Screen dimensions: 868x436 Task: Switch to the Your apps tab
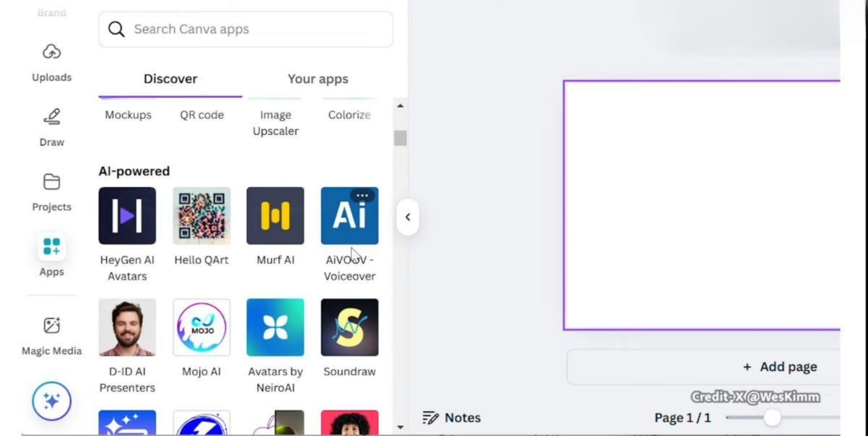pos(318,79)
